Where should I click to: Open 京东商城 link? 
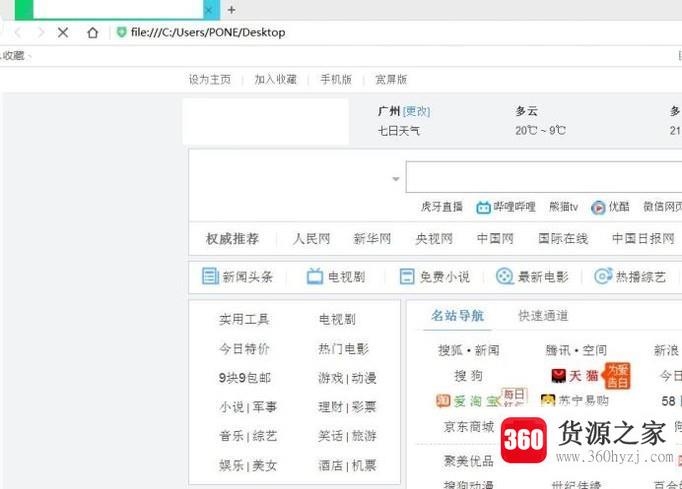tap(469, 427)
